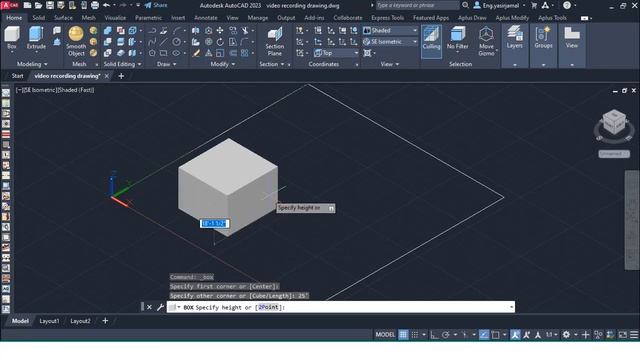The image size is (640, 360).
Task: Open the Surface ribbon tab
Action: [63, 18]
